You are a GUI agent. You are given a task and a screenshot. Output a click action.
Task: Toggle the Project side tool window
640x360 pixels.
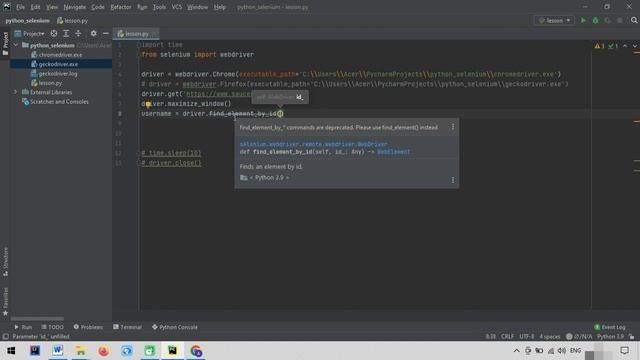(5, 44)
